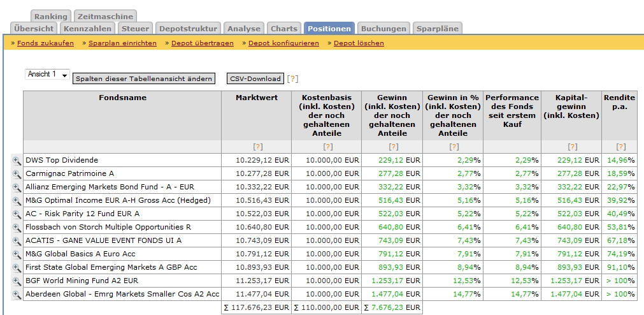Click magnifier icon for Aberdeen Global Emrg Markets
The height and width of the screenshot is (315, 644).
pyautogui.click(x=17, y=295)
